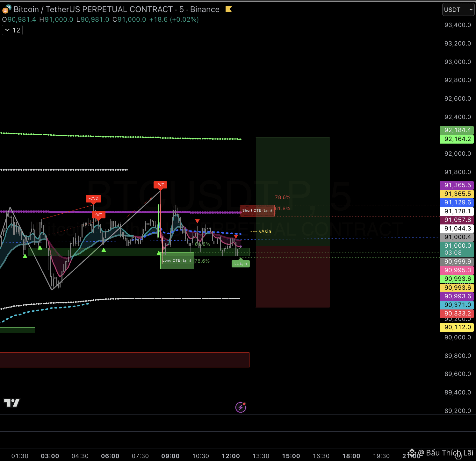Click the yellow 90,112.0 price label
This screenshot has height=461, width=476.
click(x=457, y=327)
